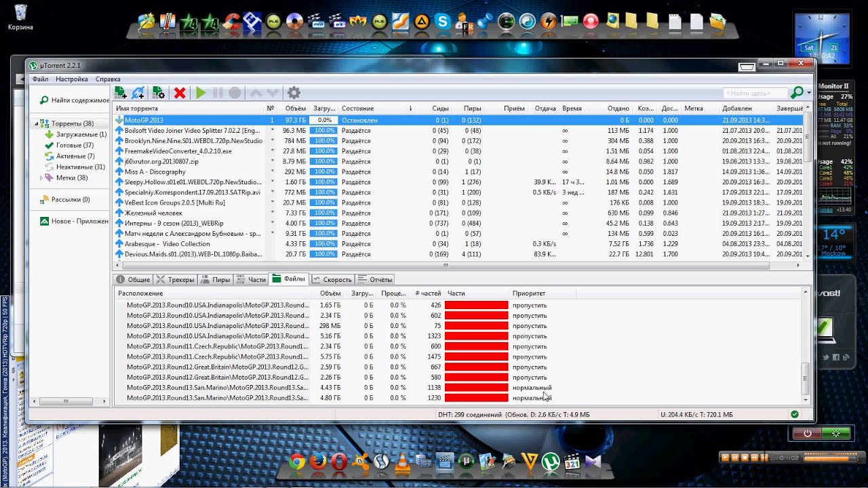Open CCleaner from the top dock
The image size is (868, 488).
(x=233, y=22)
